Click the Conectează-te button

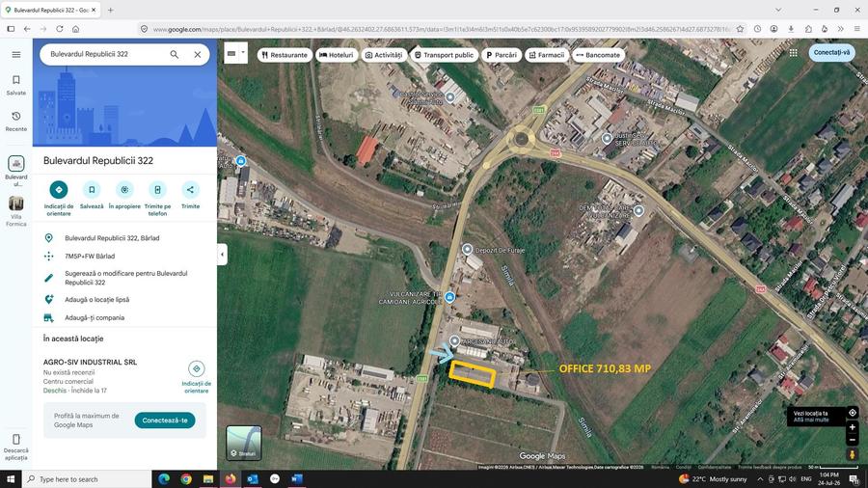pyautogui.click(x=164, y=420)
